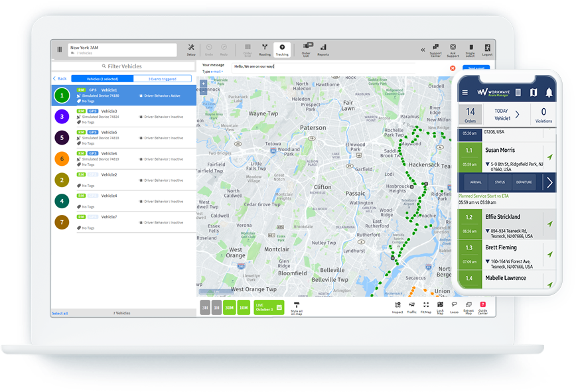Open the LIVE October 3 date picker
The height and width of the screenshot is (392, 576).
(269, 307)
